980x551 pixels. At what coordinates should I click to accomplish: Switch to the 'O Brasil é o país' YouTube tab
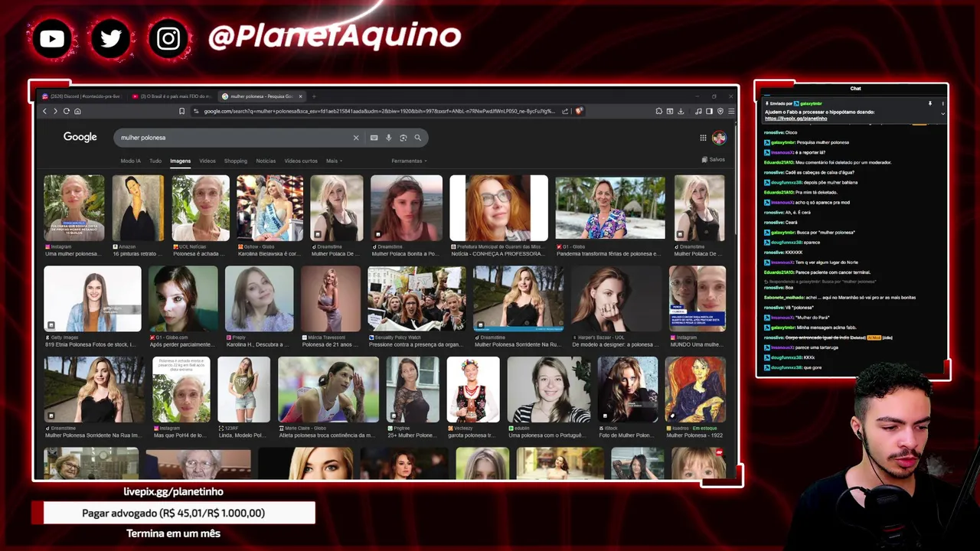[171, 96]
